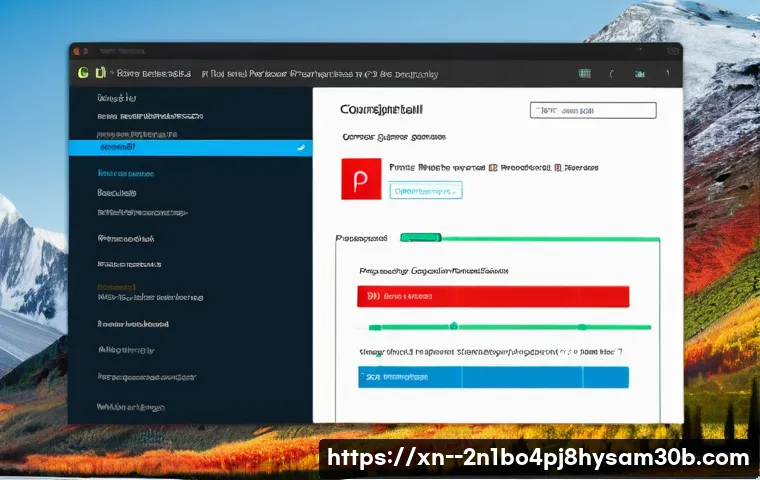Viewport: 760px width, 480px height.
Task: Select the first item in the dark sidebar
Action: (116, 98)
